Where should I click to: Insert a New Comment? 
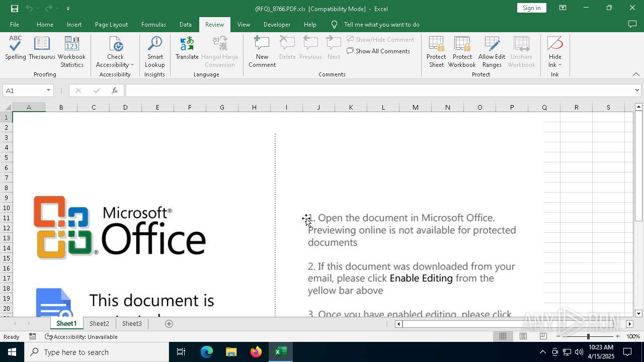click(x=262, y=52)
